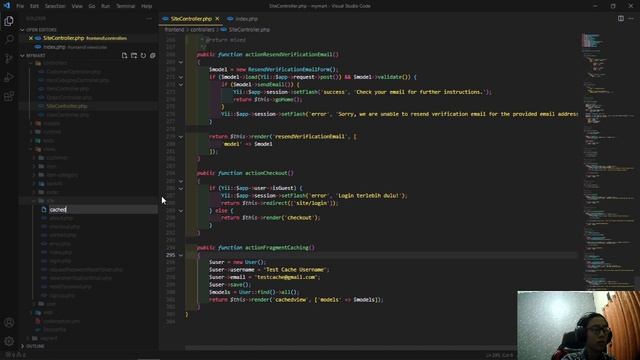Click the 'cached' file name input field
Image resolution: width=640 pixels, height=360 pixels.
click(102, 209)
